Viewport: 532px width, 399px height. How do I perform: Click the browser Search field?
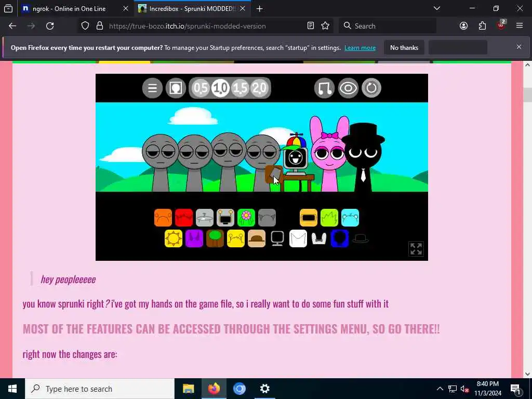click(387, 26)
